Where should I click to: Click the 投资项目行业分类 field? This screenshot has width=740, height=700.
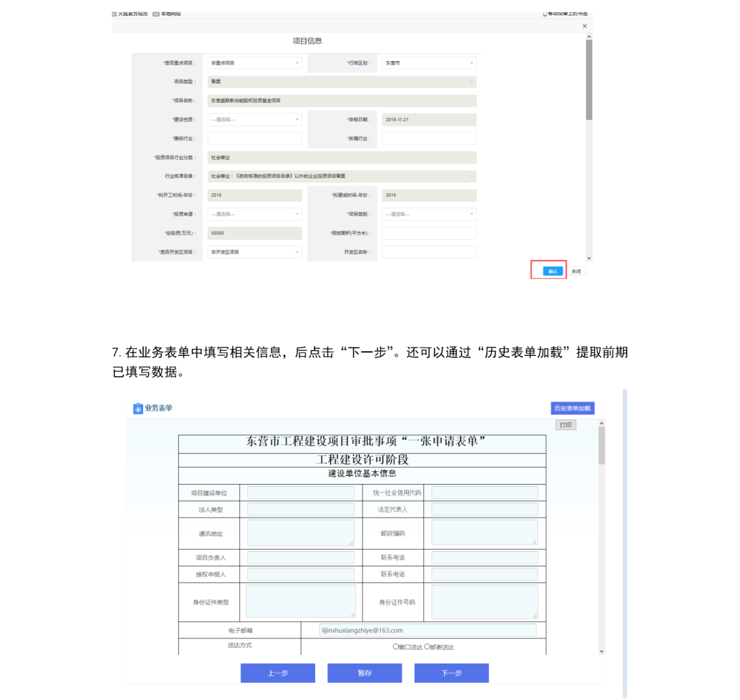342,157
